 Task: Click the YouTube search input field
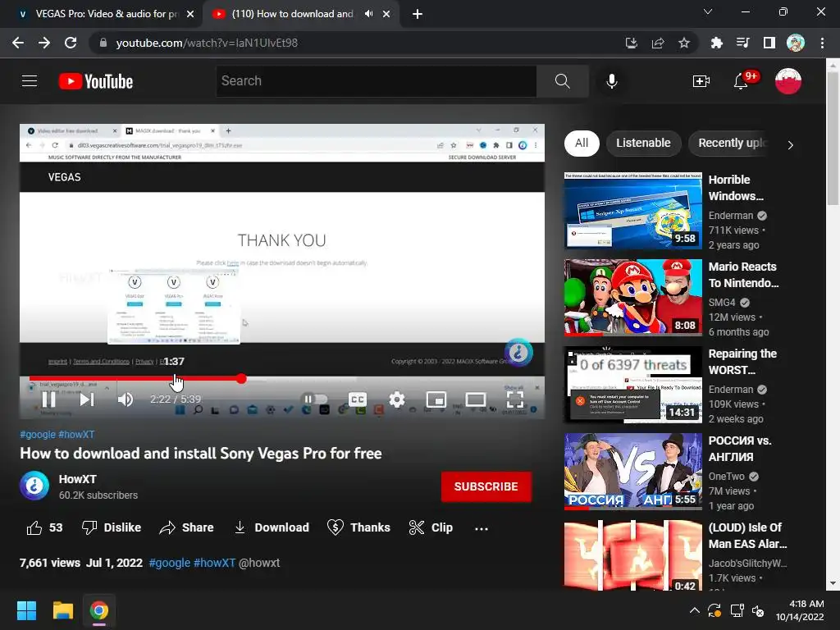click(x=376, y=81)
